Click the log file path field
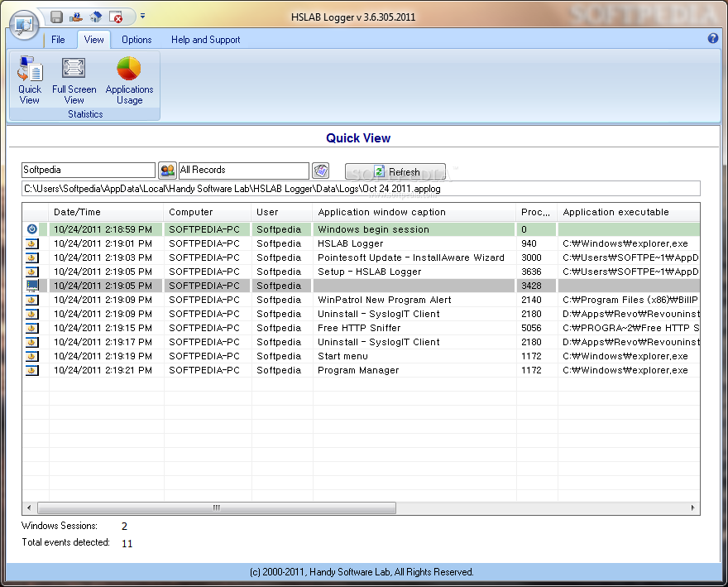 pyautogui.click(x=361, y=189)
